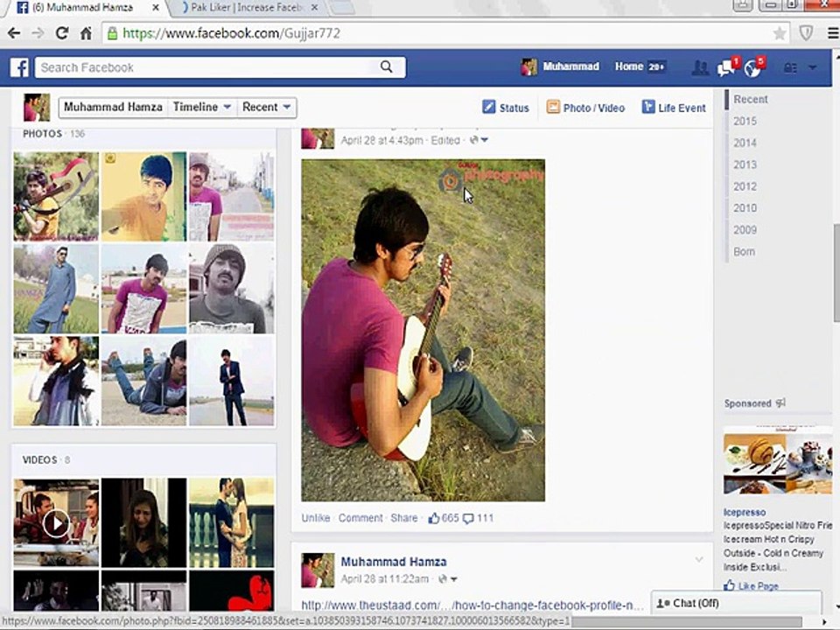Jump to Born in the timeline

tap(744, 251)
